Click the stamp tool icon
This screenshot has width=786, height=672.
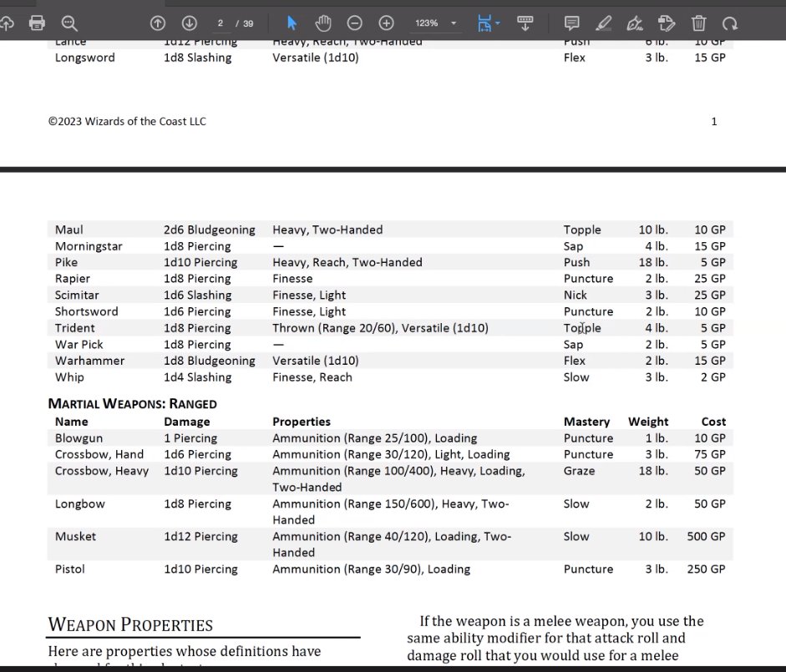click(x=667, y=23)
